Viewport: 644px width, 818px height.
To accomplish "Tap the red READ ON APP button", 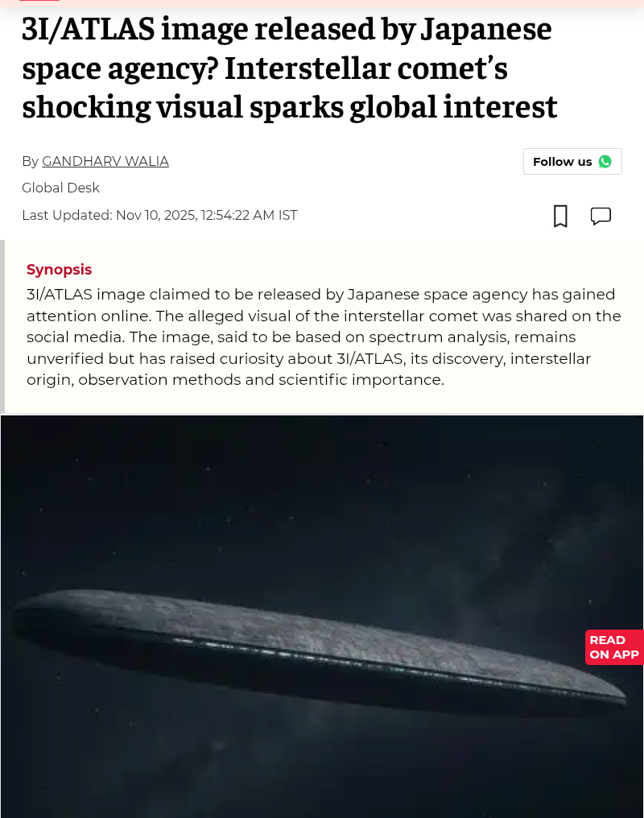I will 613,647.
